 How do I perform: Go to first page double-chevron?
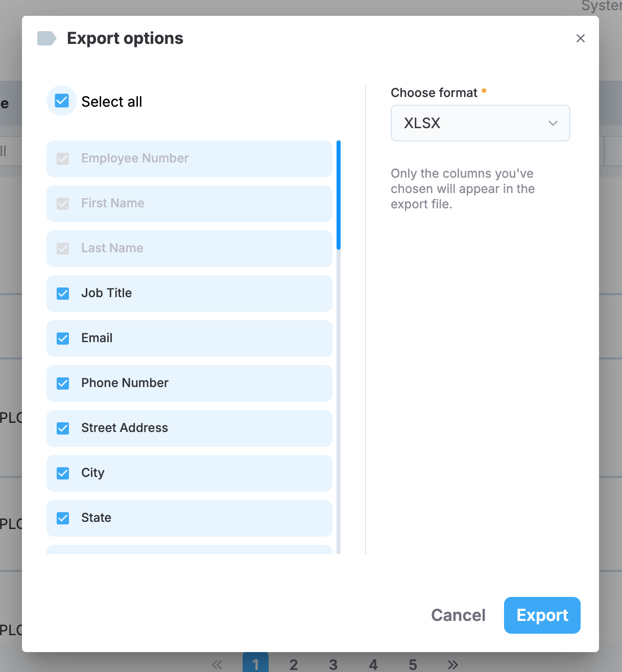click(x=217, y=664)
